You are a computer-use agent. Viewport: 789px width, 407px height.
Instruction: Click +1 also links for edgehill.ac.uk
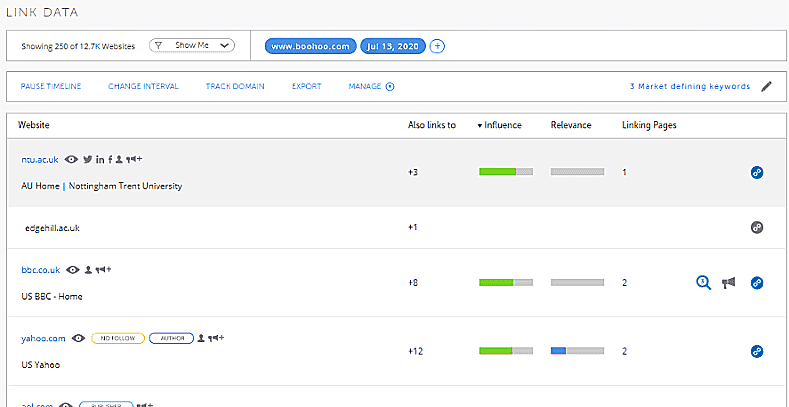[x=413, y=227]
